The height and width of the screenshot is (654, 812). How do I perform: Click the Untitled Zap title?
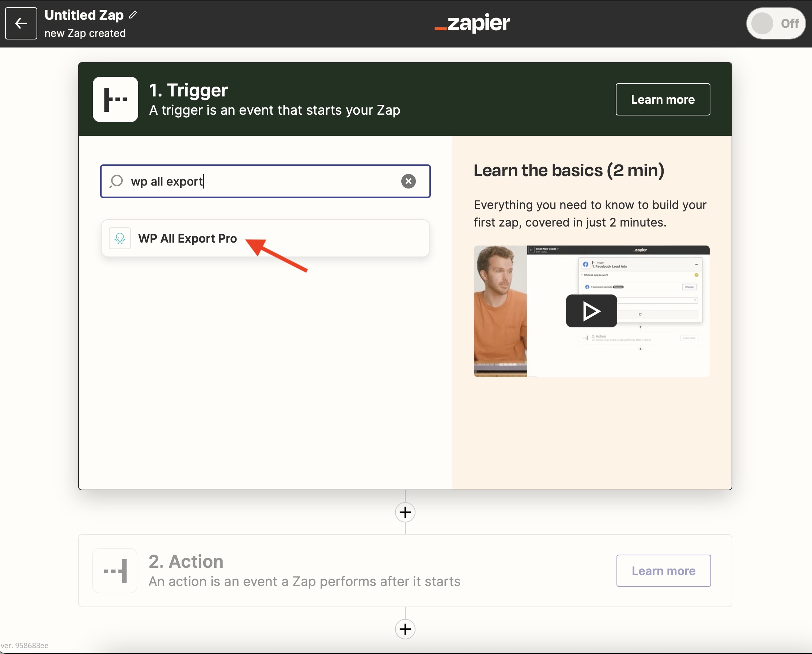coord(84,15)
